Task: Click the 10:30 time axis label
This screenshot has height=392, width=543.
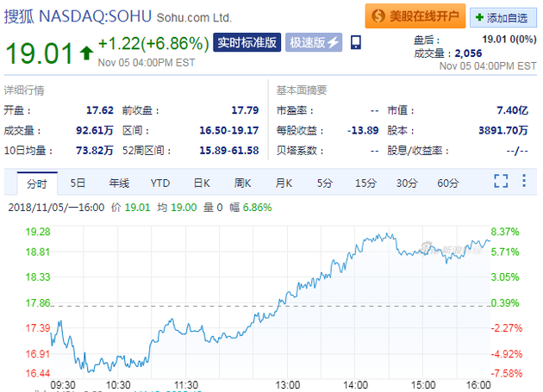Action: [x=118, y=385]
